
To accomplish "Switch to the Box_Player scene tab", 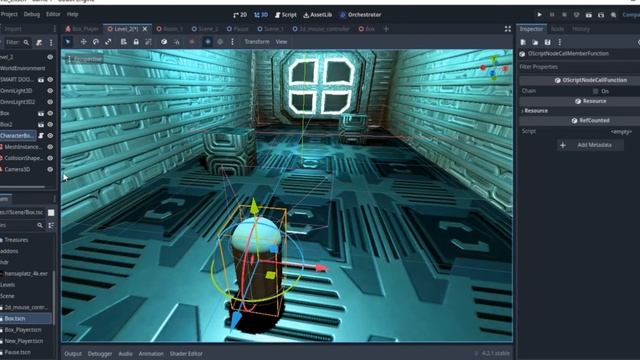I will pyautogui.click(x=82, y=29).
